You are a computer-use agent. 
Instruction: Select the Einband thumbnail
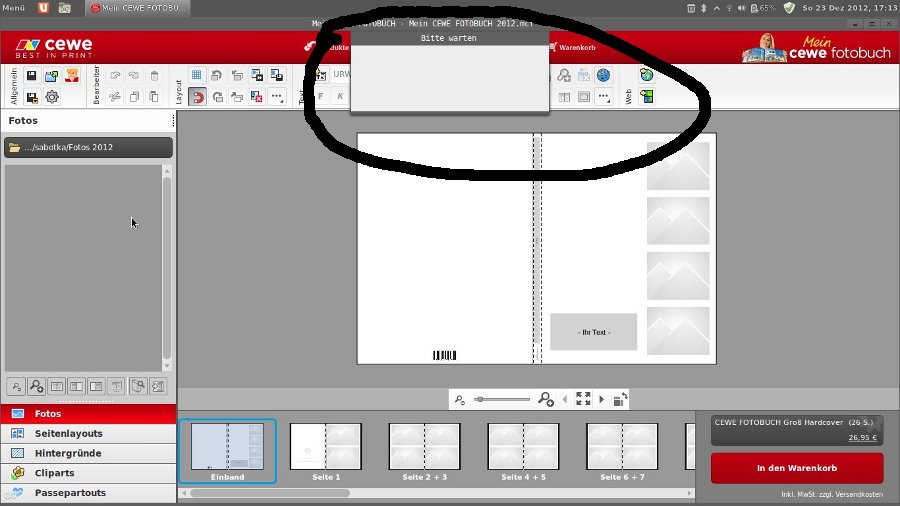[x=227, y=451]
